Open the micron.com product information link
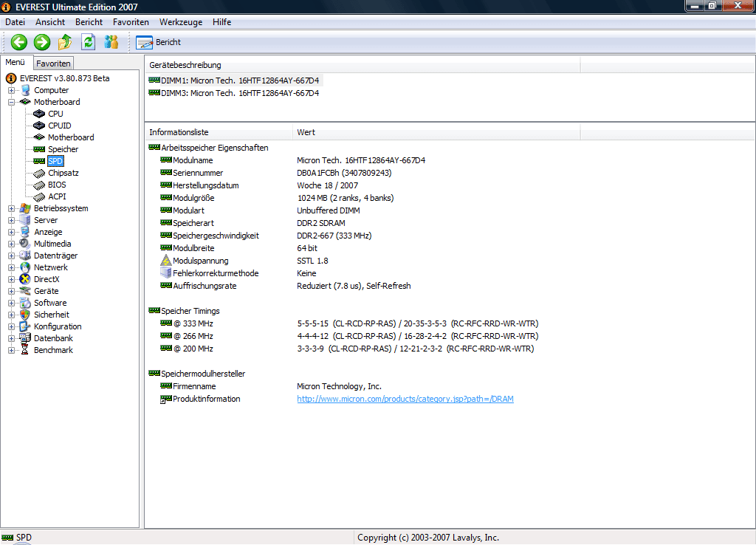Screen dimensions: 756x545 coord(405,399)
